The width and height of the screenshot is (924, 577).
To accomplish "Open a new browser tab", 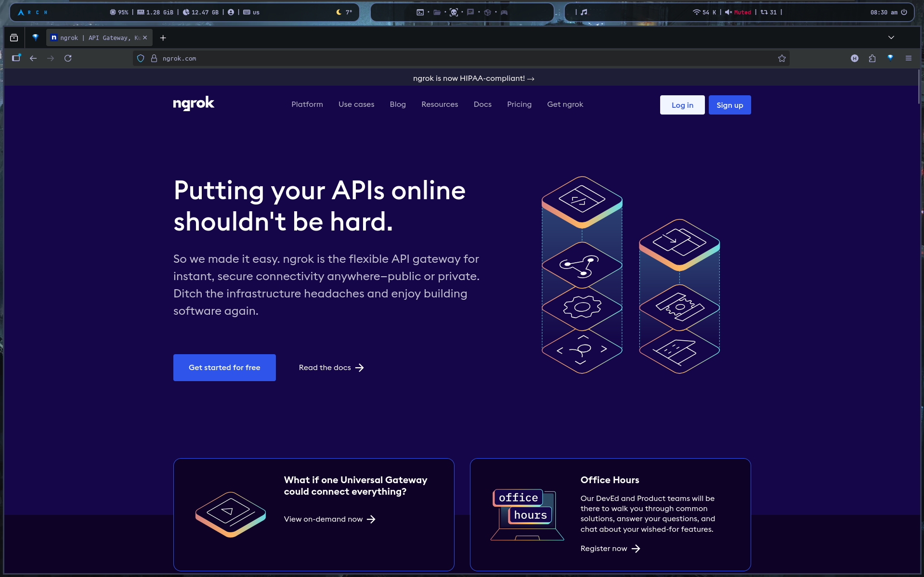I will click(163, 38).
